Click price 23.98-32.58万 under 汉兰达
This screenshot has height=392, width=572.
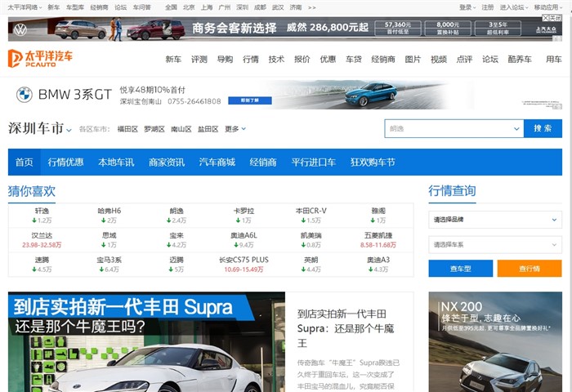pyautogui.click(x=42, y=245)
